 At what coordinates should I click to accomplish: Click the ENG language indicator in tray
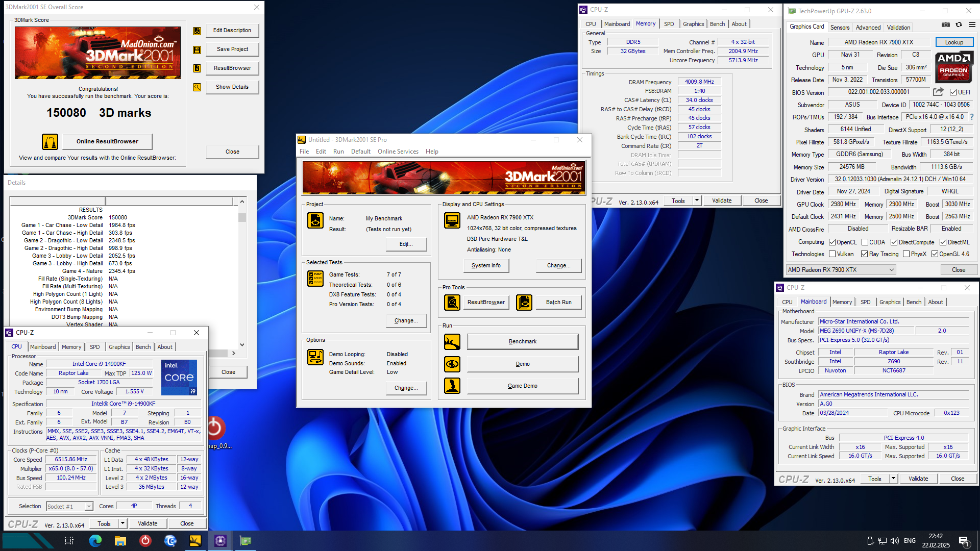[910, 541]
